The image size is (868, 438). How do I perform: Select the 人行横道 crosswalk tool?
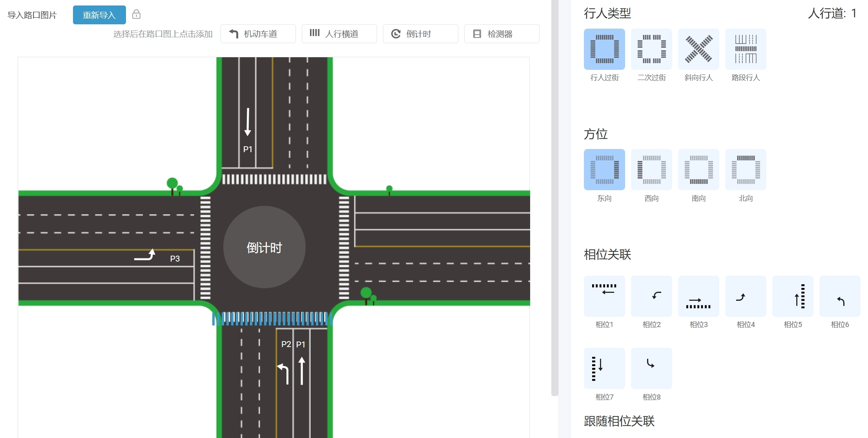(339, 34)
